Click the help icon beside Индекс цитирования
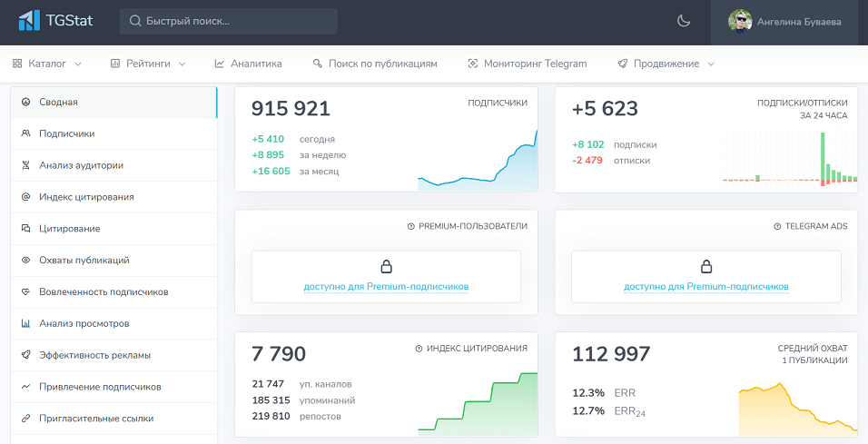 (x=419, y=348)
